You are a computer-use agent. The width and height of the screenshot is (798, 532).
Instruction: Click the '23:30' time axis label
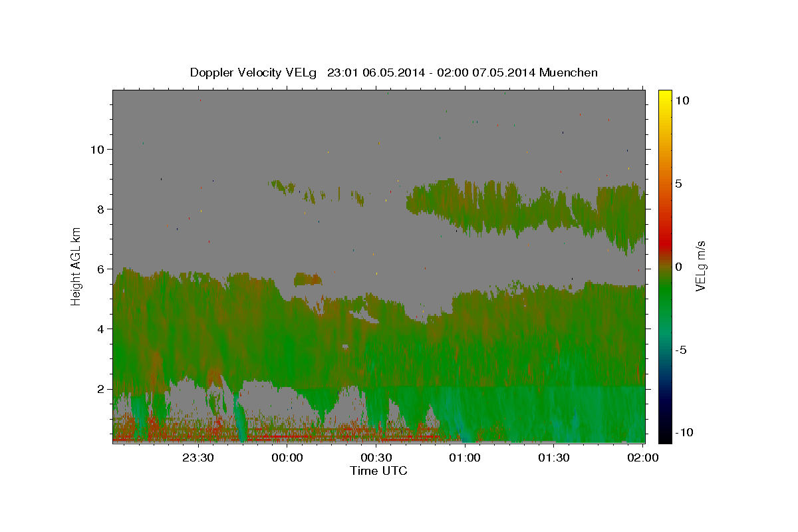point(198,458)
